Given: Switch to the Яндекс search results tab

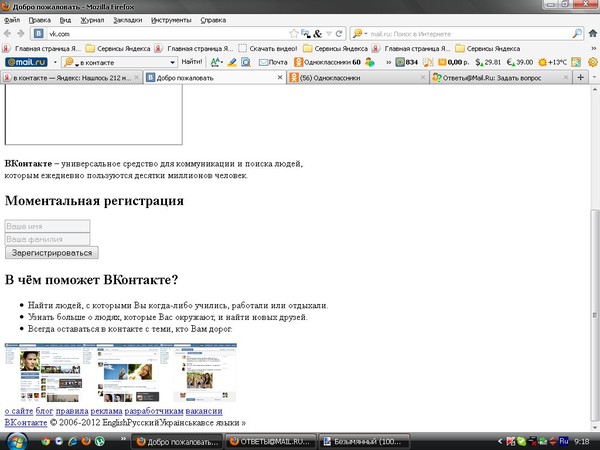Looking at the screenshot, I should (71, 78).
